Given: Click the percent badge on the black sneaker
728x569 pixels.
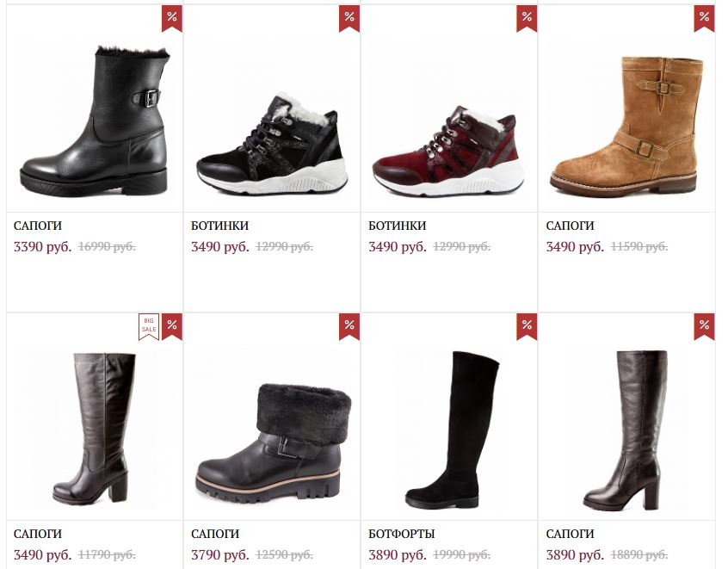Looking at the screenshot, I should coord(349,19).
